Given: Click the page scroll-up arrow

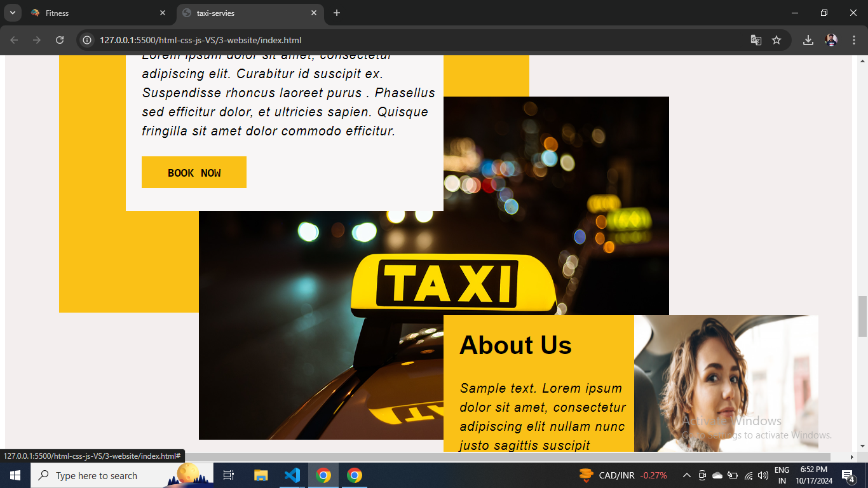Looking at the screenshot, I should pos(862,61).
